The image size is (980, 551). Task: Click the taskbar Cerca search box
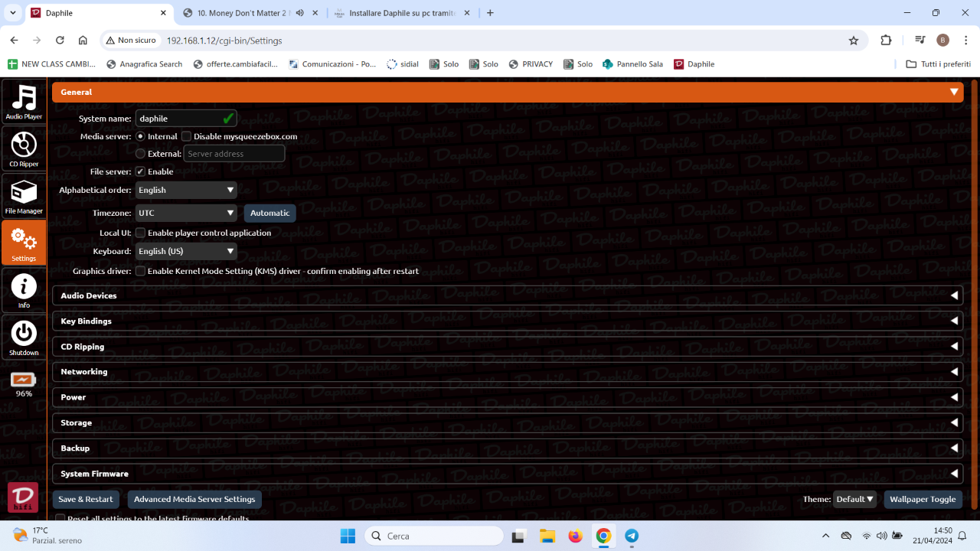[434, 536]
